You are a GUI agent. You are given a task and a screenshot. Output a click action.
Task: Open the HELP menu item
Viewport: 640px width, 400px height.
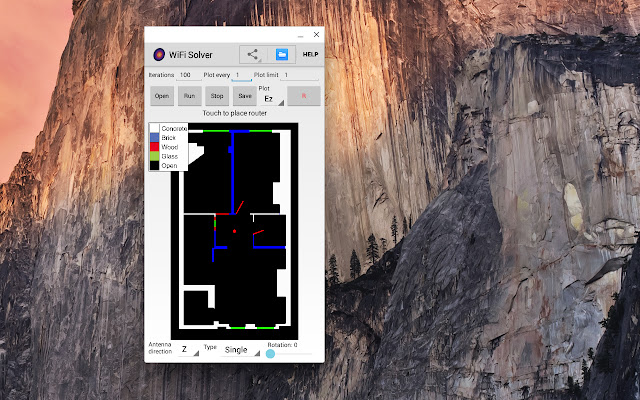click(310, 54)
